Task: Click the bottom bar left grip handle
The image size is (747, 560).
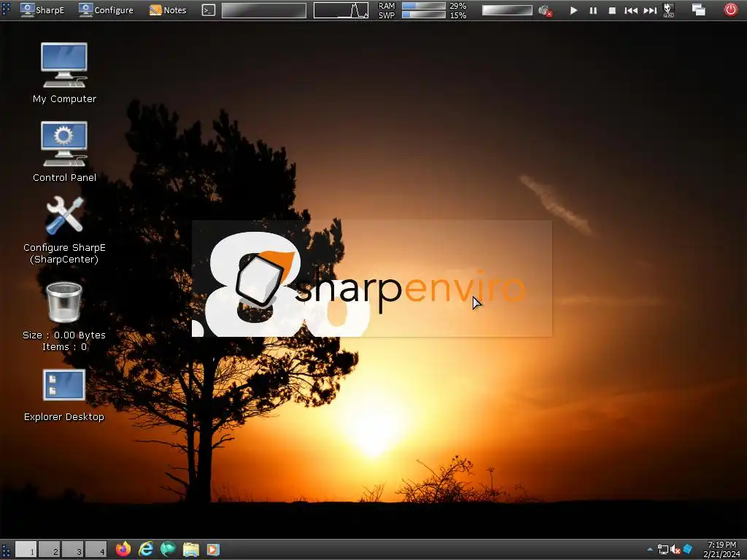Action: pos(6,550)
